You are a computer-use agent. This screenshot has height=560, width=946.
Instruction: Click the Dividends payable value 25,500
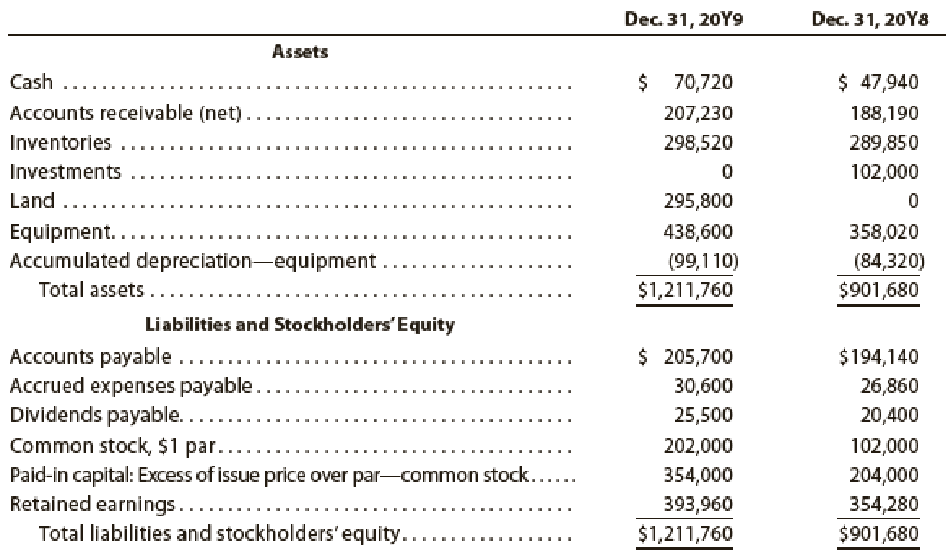click(x=703, y=415)
